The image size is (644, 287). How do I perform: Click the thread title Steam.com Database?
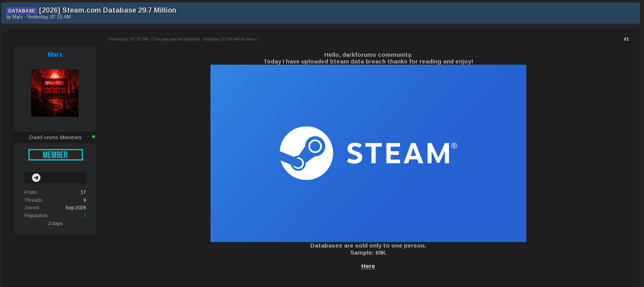click(108, 10)
